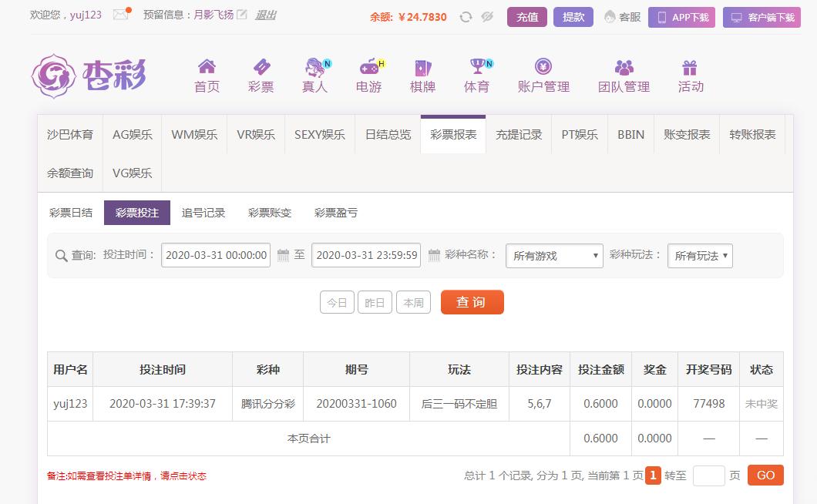Click the 转至 page number input
This screenshot has width=817, height=504.
point(708,475)
